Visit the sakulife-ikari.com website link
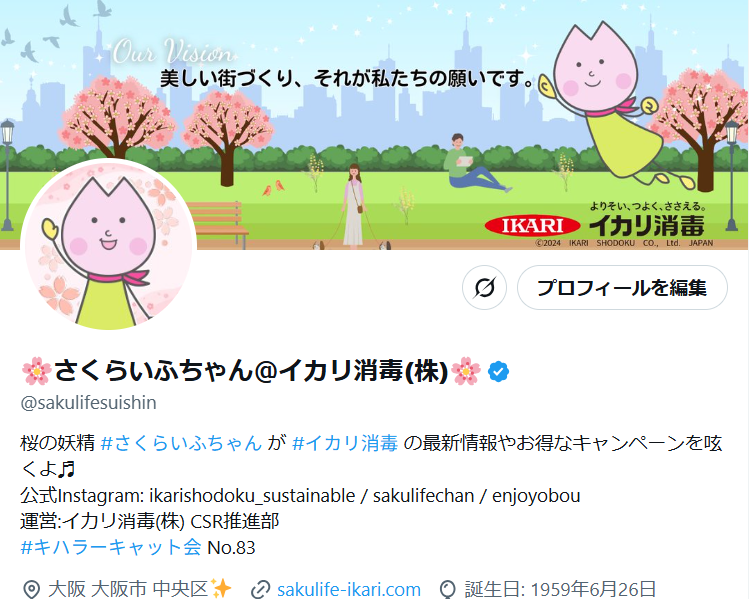Image resolution: width=750 pixels, height=599 pixels. [x=349, y=589]
